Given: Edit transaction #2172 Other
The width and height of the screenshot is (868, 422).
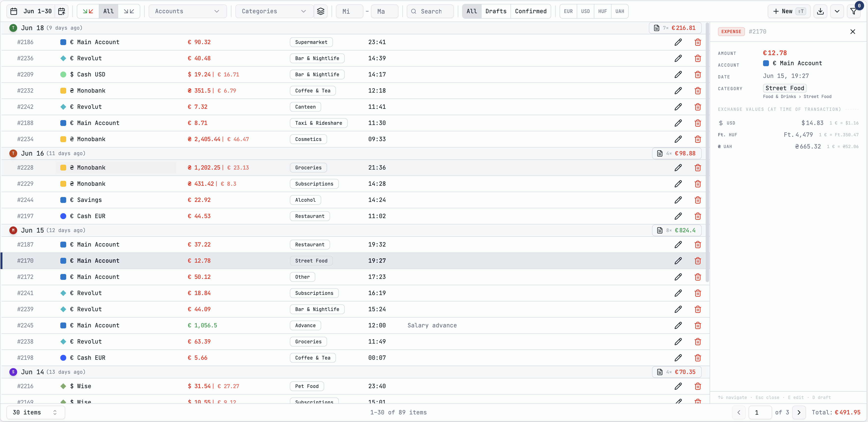Looking at the screenshot, I should coord(678,277).
